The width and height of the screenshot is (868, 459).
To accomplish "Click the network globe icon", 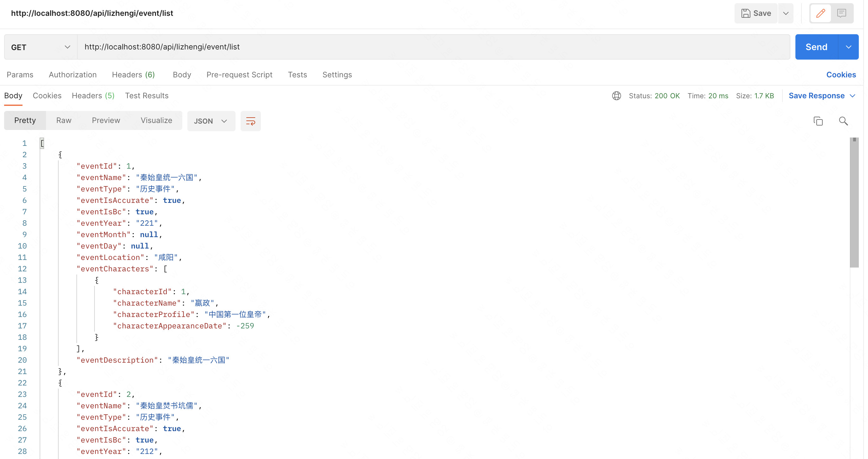I will [x=616, y=96].
